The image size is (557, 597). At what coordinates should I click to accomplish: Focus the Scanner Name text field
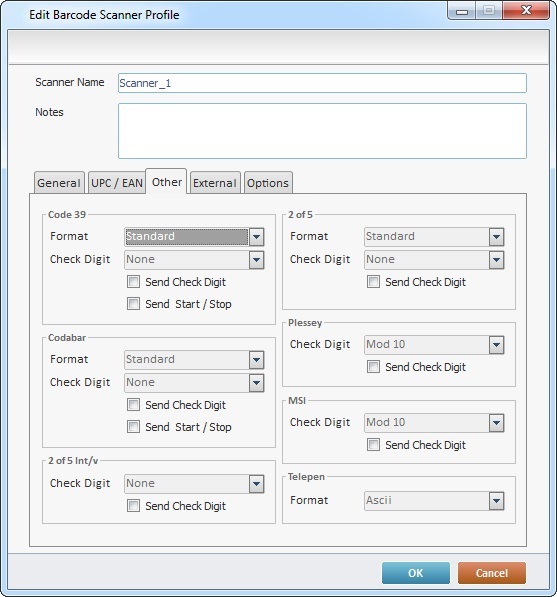coord(322,83)
